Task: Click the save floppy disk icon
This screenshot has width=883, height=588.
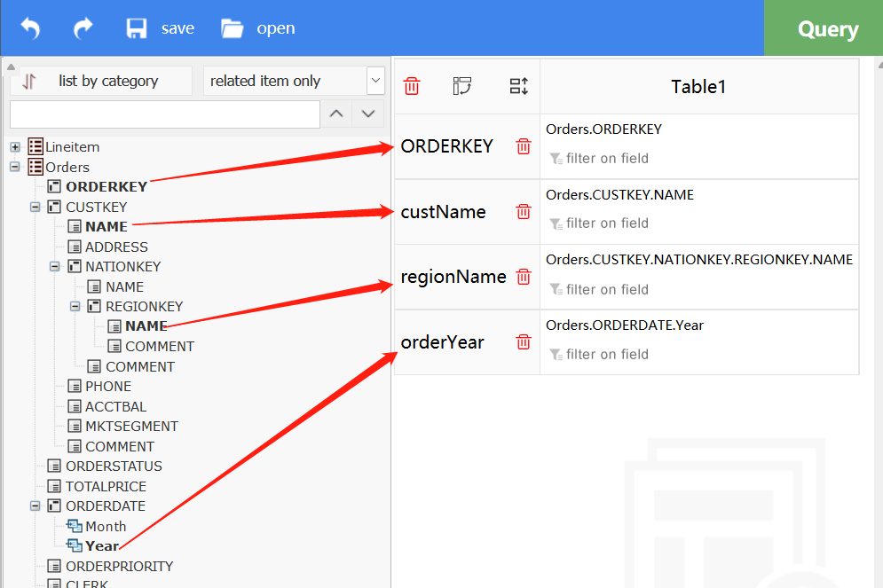Action: point(137,28)
